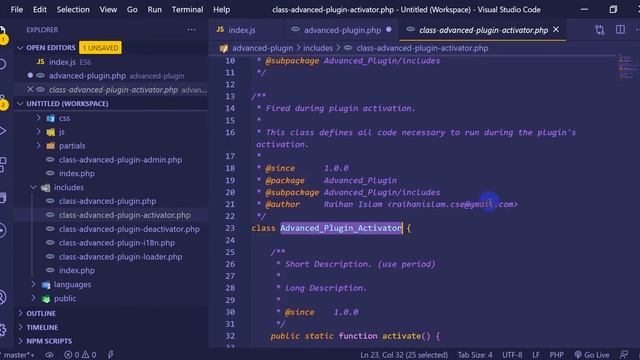
Task: Open the Run menu
Action: (154, 9)
